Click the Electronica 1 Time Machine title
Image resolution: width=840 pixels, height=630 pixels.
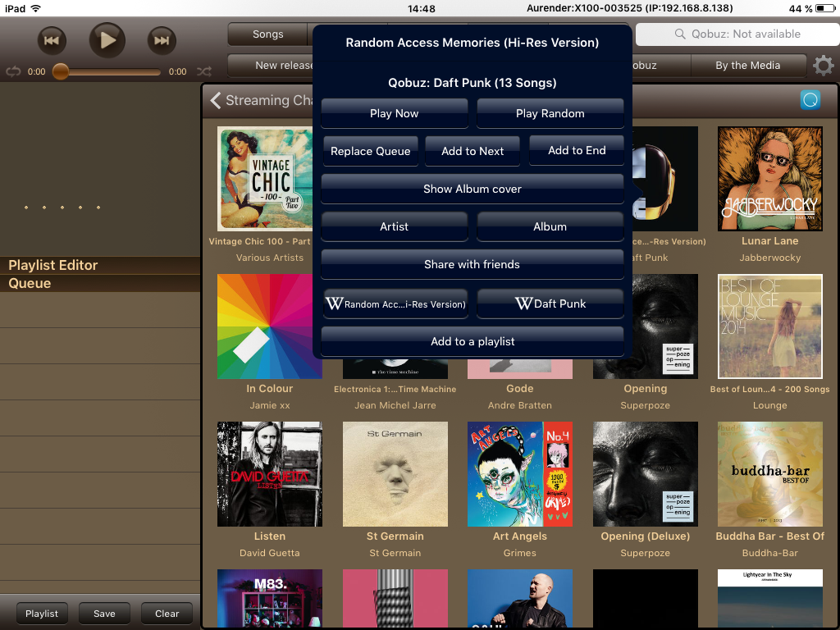click(395, 389)
